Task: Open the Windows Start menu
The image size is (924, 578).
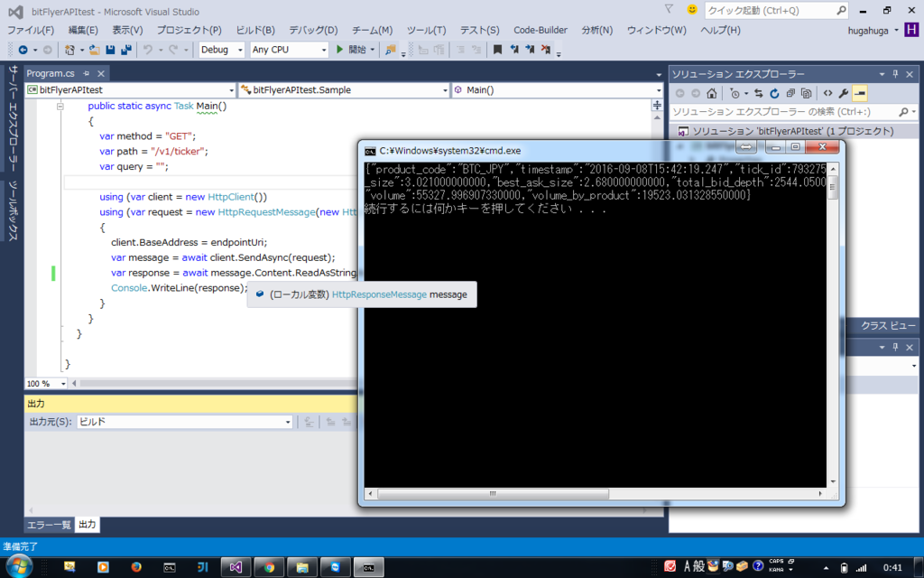Action: pyautogui.click(x=19, y=567)
